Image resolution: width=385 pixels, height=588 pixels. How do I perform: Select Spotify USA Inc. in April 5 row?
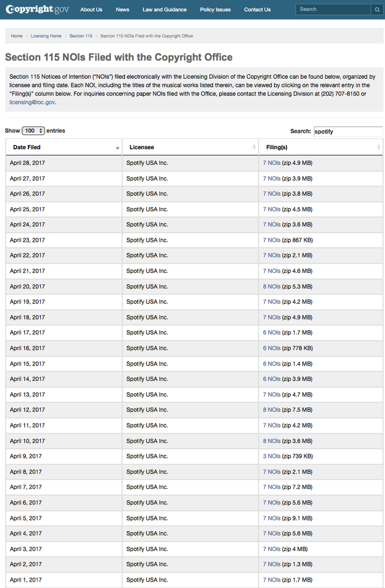click(147, 518)
